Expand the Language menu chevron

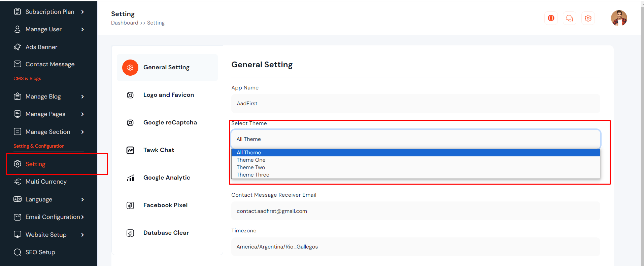coord(82,199)
